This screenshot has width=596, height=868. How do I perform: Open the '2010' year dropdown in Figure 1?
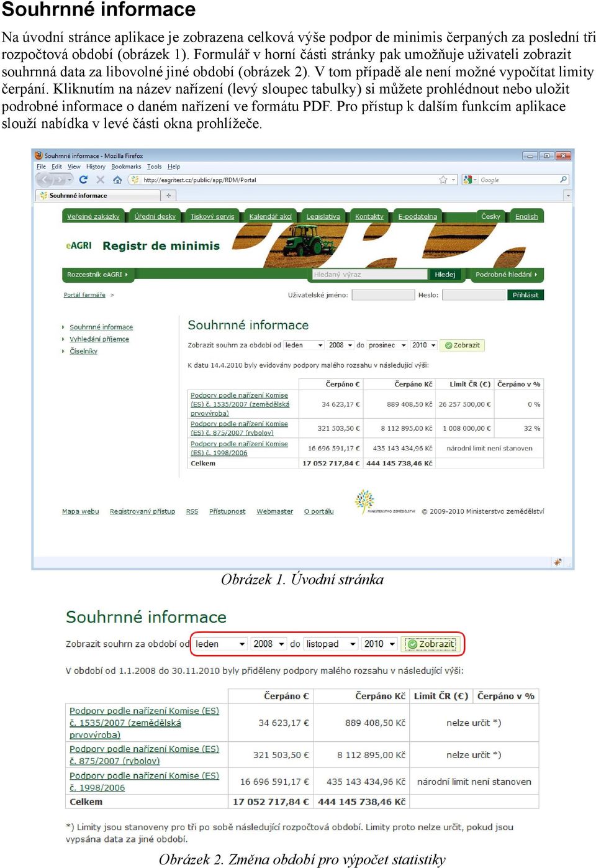point(424,345)
